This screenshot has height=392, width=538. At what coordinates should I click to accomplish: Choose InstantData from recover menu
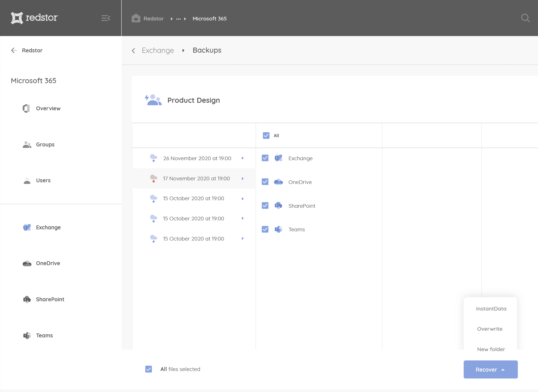click(x=491, y=309)
